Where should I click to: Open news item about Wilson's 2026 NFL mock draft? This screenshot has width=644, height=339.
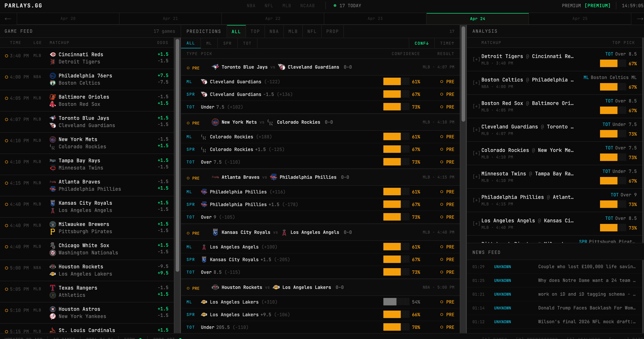(554, 322)
